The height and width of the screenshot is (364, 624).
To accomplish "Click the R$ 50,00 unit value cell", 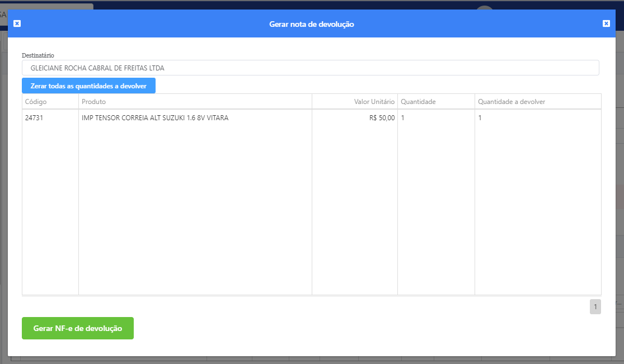I will pos(382,118).
